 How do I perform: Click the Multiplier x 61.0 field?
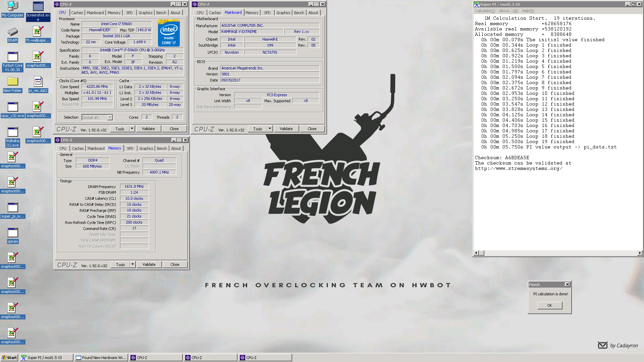(97, 93)
